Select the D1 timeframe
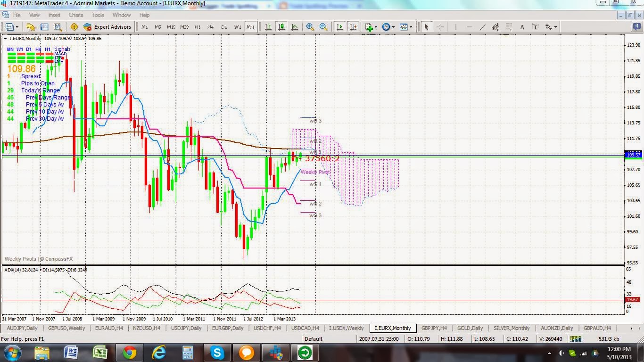This screenshot has height=362, width=644. point(224,27)
